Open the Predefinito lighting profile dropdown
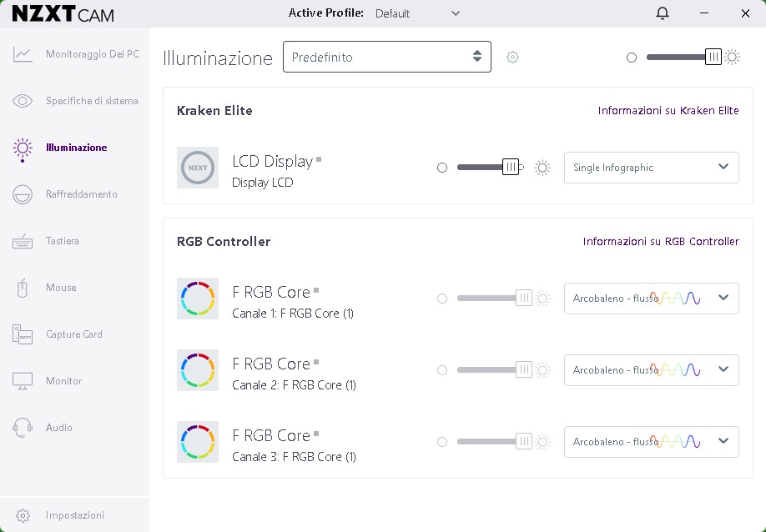 point(386,57)
